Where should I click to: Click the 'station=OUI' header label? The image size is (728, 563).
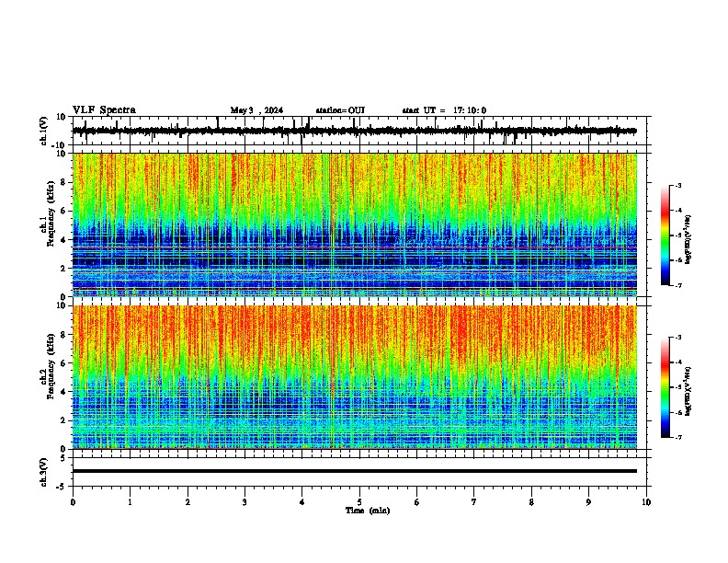pyautogui.click(x=340, y=110)
